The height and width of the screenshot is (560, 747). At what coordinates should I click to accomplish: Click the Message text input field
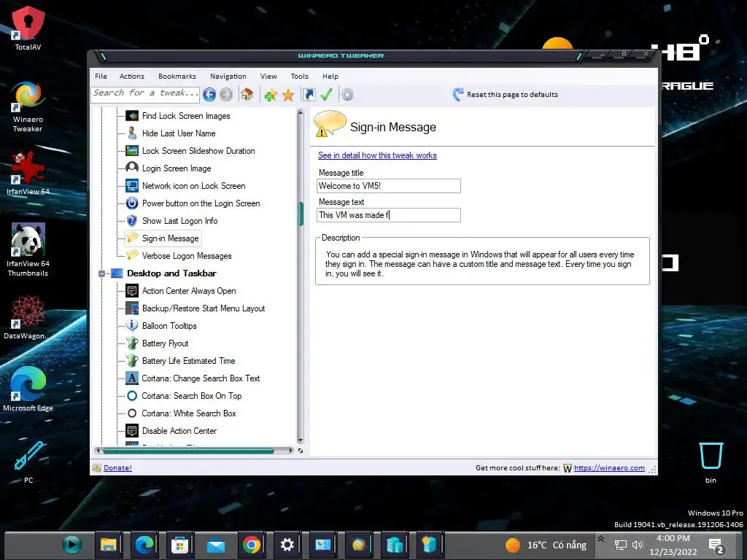[389, 215]
